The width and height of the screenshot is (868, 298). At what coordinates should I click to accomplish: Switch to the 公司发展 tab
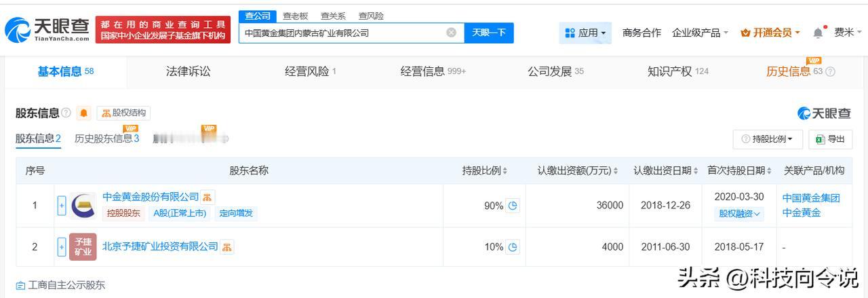tap(555, 71)
